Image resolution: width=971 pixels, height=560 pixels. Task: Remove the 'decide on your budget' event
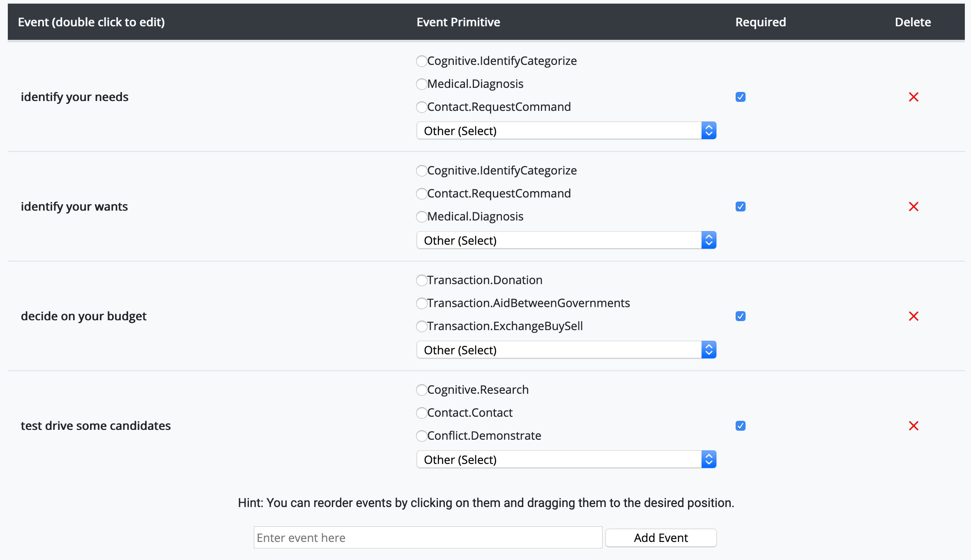click(913, 316)
